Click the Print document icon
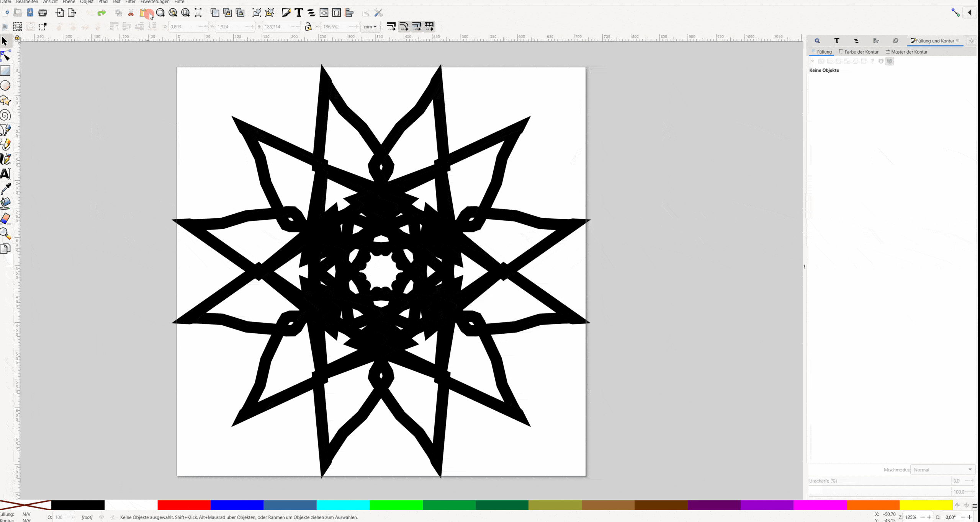 43,13
